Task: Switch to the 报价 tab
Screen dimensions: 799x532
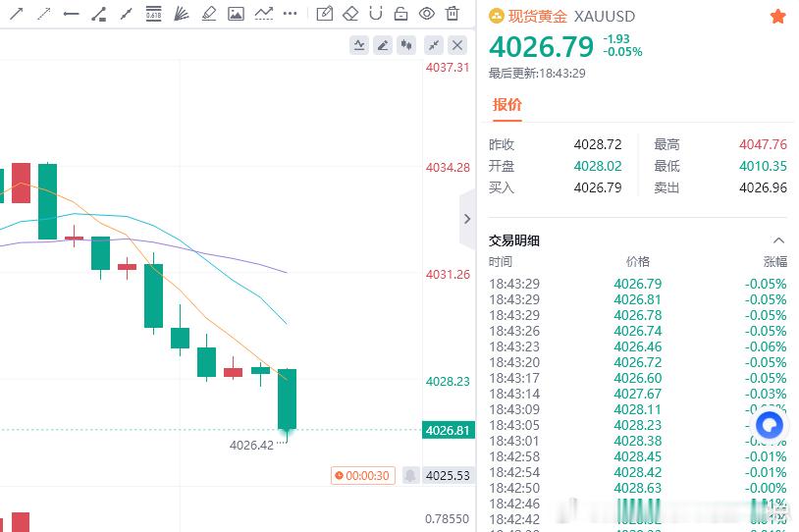Action: pyautogui.click(x=507, y=105)
